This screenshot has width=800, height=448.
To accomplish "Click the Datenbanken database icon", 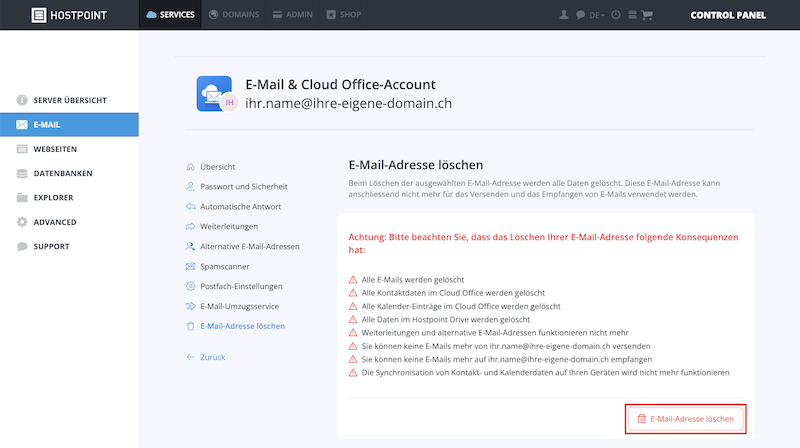I will pyautogui.click(x=22, y=173).
